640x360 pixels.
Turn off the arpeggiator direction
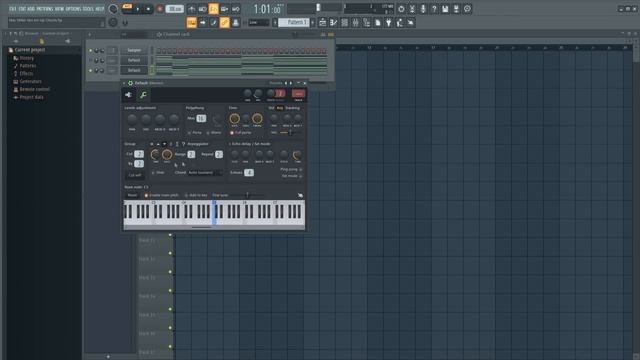(x=151, y=144)
